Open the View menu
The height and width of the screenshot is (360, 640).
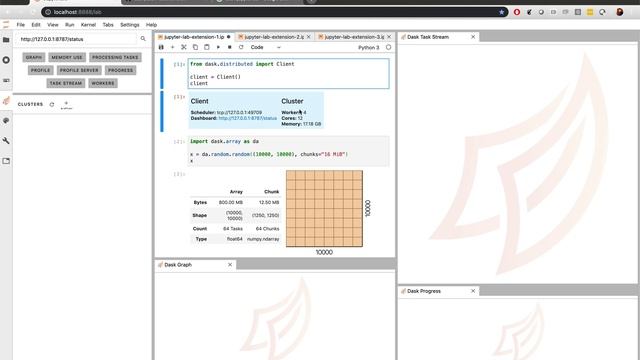(53, 24)
